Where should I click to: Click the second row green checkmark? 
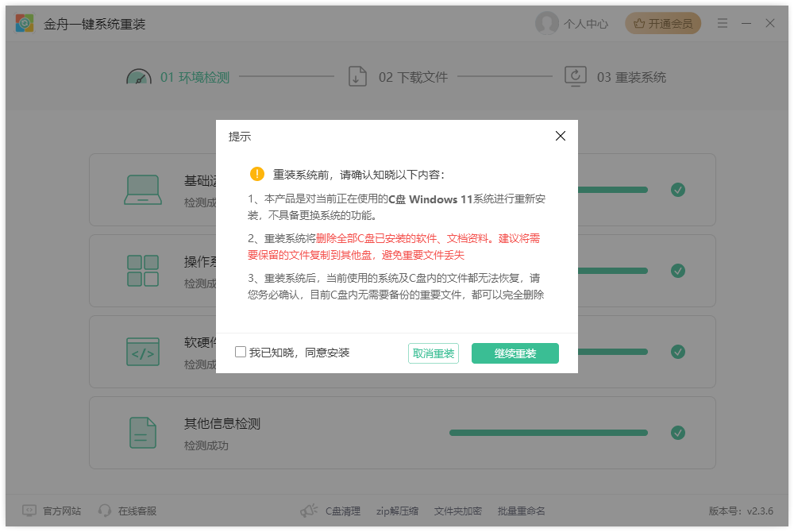[x=678, y=271]
